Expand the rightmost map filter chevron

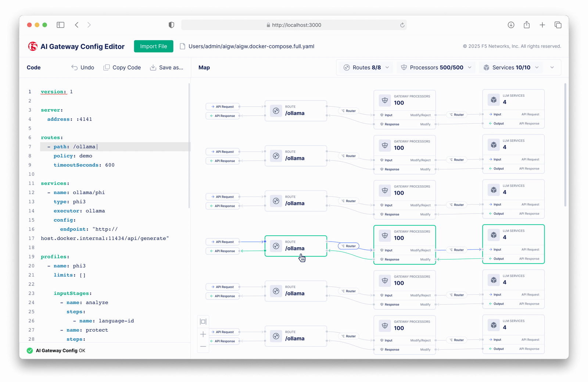[x=552, y=68]
